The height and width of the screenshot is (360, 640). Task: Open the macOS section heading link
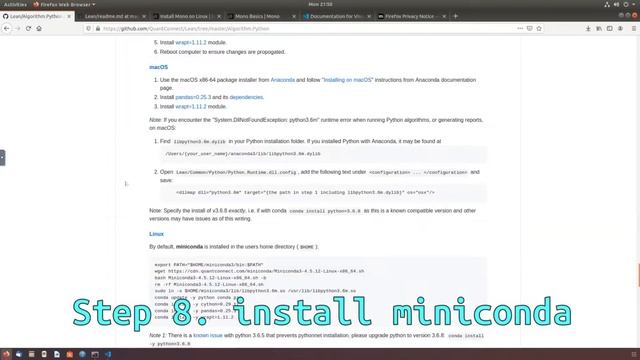tap(158, 67)
